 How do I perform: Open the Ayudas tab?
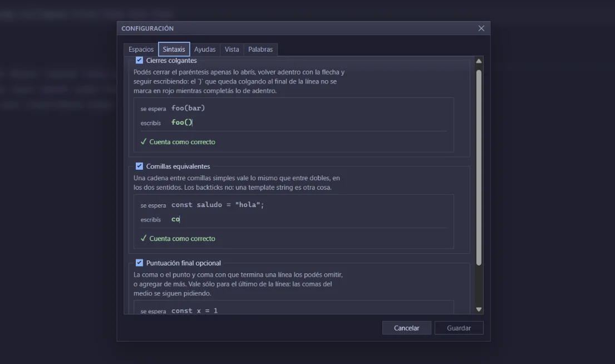coord(205,50)
